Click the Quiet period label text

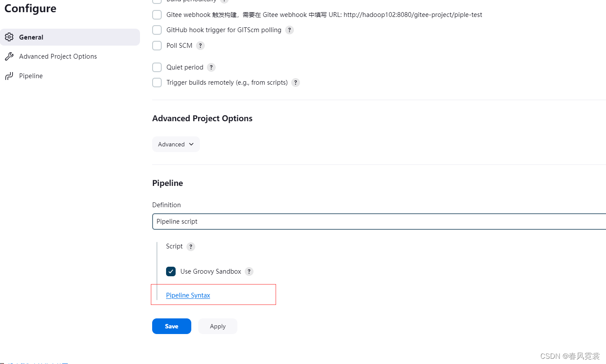pyautogui.click(x=185, y=67)
